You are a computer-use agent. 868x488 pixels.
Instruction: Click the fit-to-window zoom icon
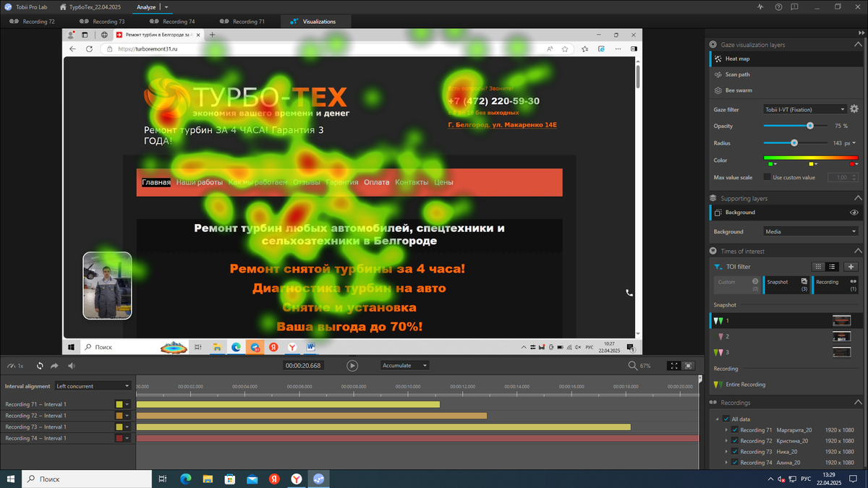coord(673,366)
